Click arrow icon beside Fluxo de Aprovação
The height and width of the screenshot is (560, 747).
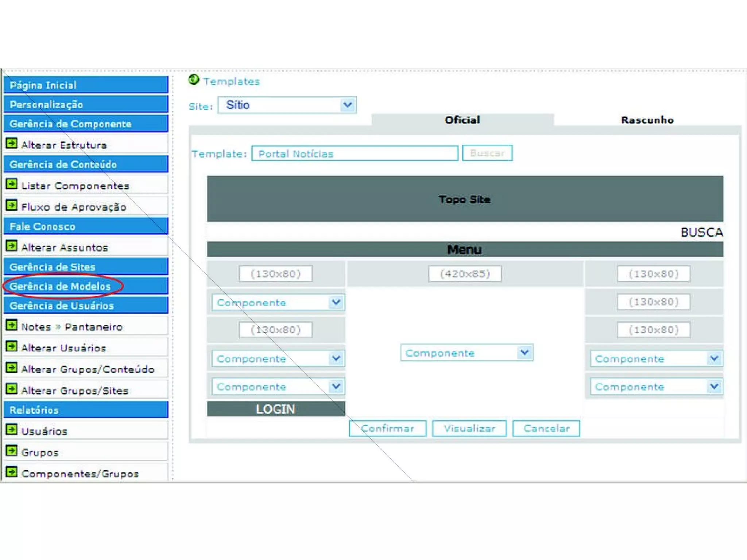pos(12,205)
